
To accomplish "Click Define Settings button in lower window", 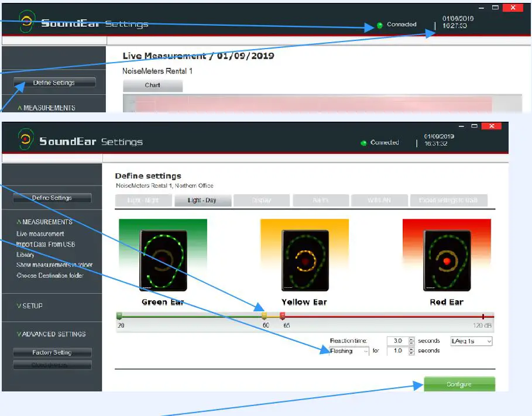I will pyautogui.click(x=52, y=198).
